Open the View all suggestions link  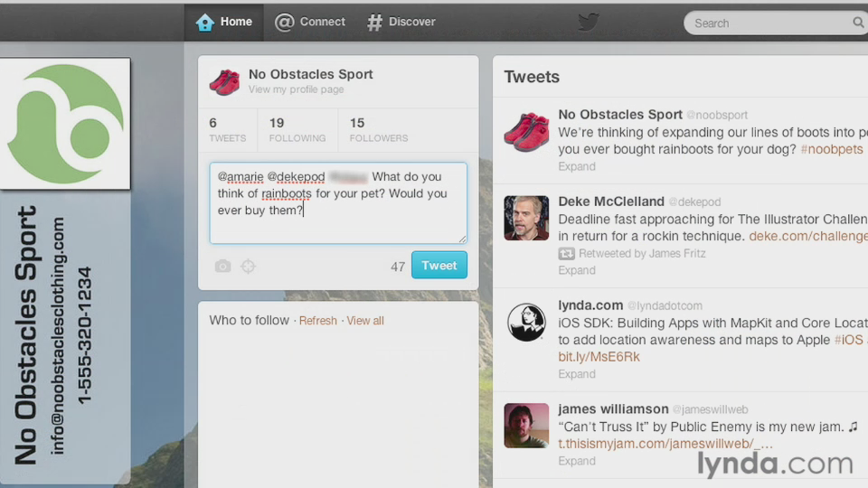[365, 321]
